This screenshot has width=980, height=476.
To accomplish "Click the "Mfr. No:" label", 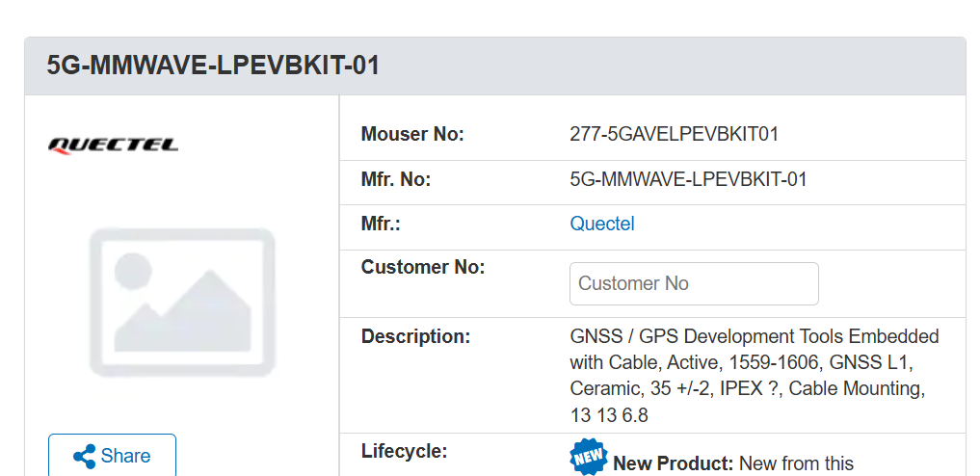I will (x=396, y=179).
